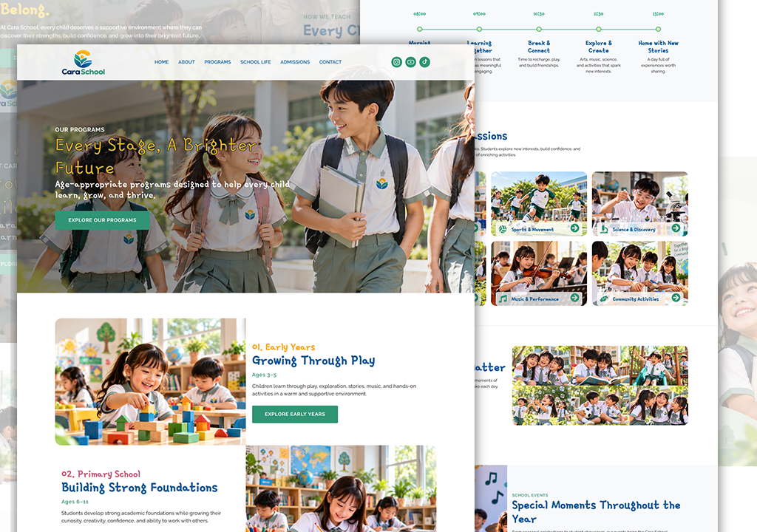Click the 'Home with New Stories' timeline heading
Viewport: 757px width, 532px height.
pyautogui.click(x=659, y=47)
